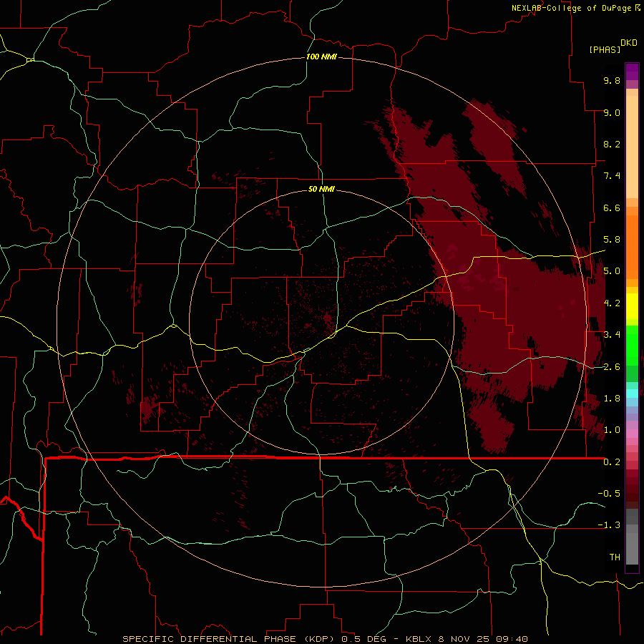Pick the pink band beside 1.0
Screen dimensions: 644x644
(x=632, y=434)
